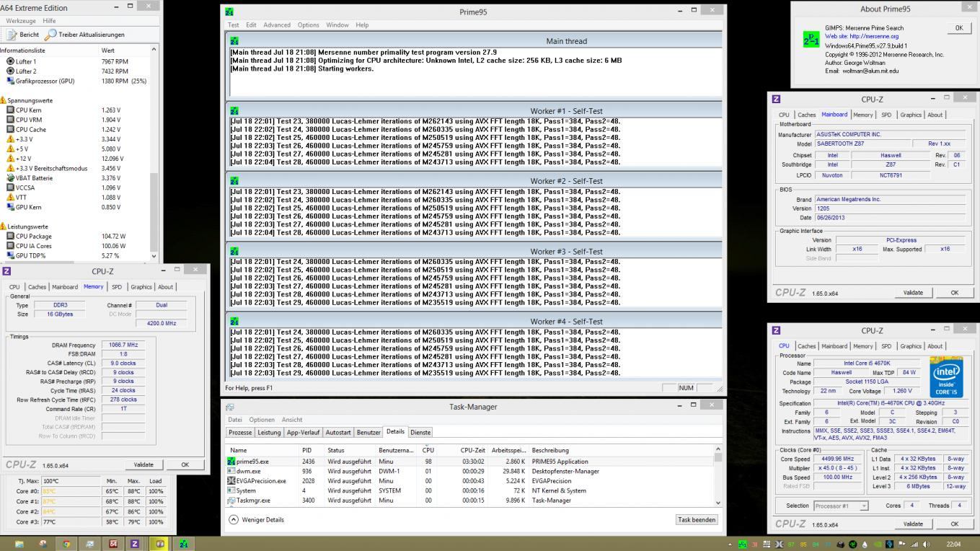980x551 pixels.
Task: Sort processes by Name column header
Action: pos(263,450)
